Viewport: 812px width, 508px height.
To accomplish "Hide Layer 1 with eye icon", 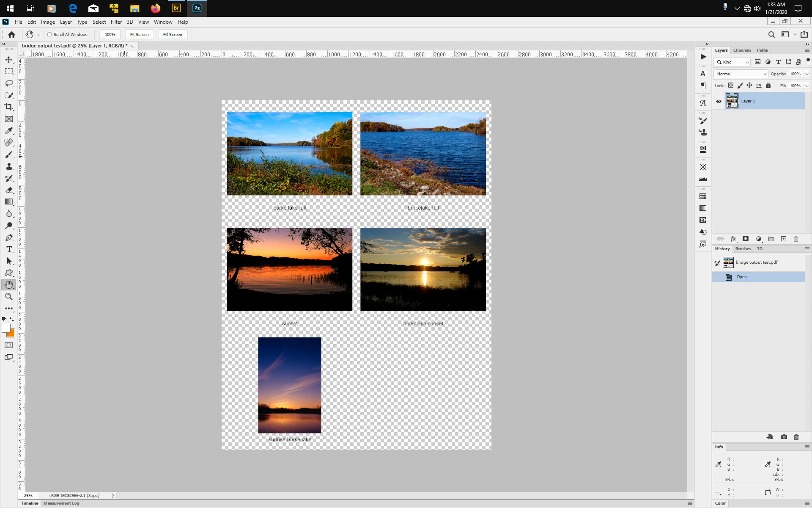I will pyautogui.click(x=719, y=101).
